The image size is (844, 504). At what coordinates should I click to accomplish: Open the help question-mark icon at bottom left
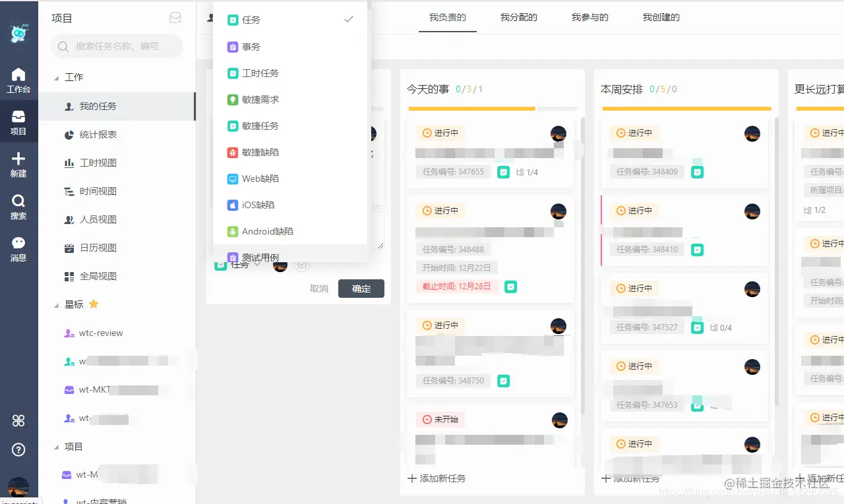pos(19,451)
